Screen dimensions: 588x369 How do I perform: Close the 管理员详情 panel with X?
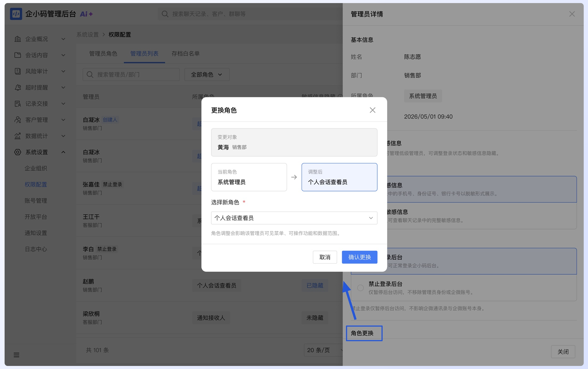[572, 14]
